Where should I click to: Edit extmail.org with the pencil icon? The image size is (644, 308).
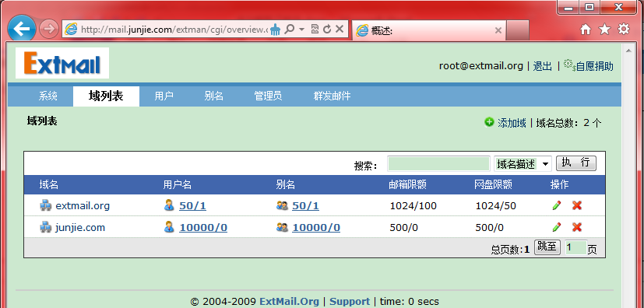pyautogui.click(x=557, y=205)
